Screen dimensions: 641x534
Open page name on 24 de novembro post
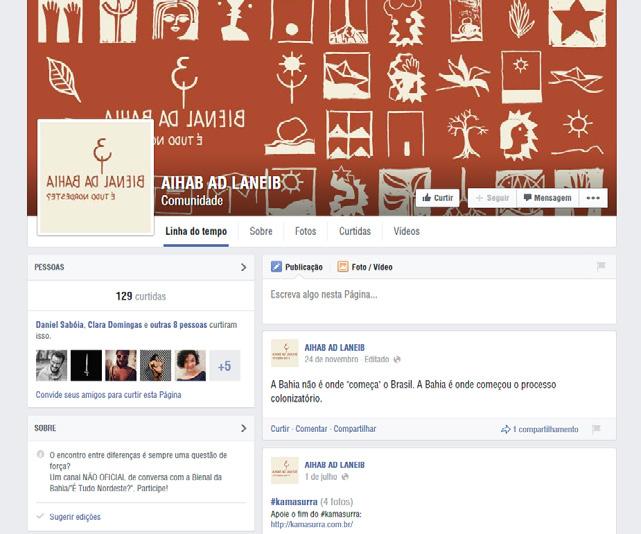coord(334,348)
